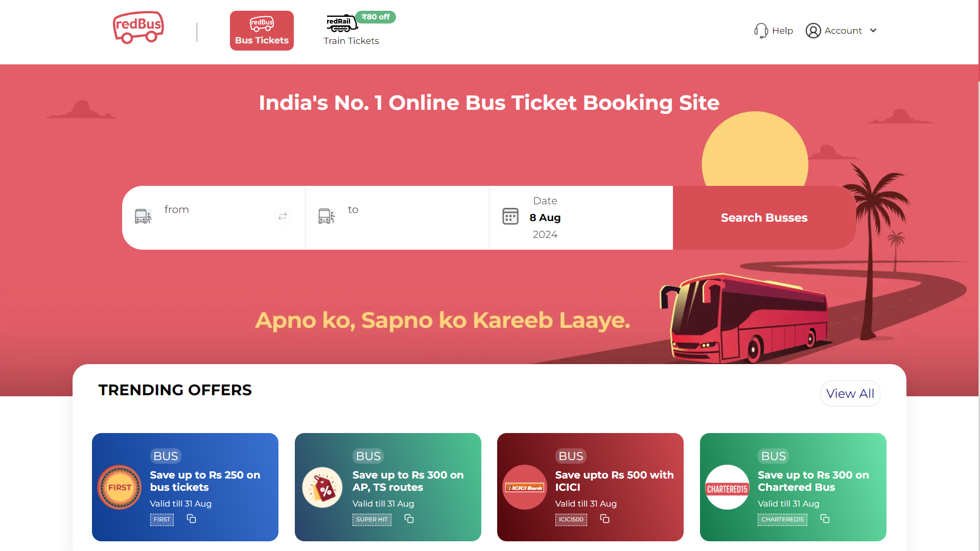Viewport: 980px width, 551px height.
Task: Copy the CHARTERED15 coupon code
Action: (x=825, y=519)
